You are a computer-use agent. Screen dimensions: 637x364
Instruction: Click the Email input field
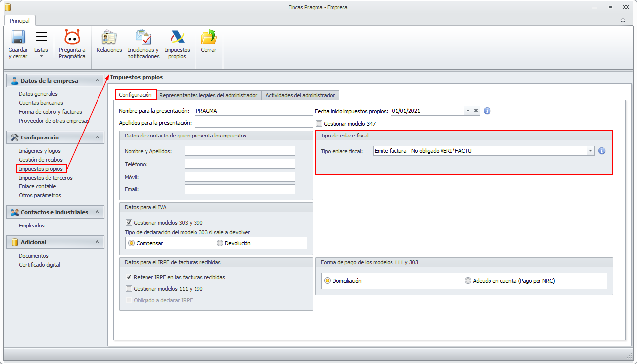click(240, 189)
